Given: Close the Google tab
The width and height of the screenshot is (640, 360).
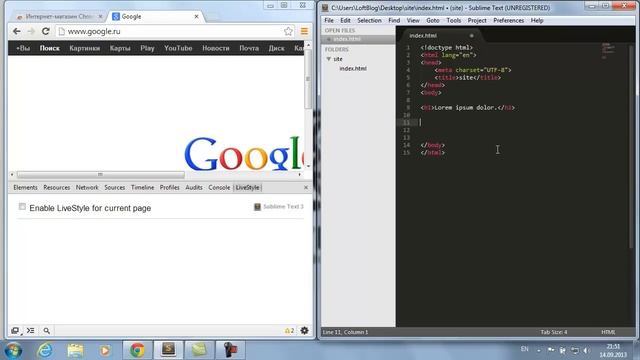Looking at the screenshot, I should 196,16.
